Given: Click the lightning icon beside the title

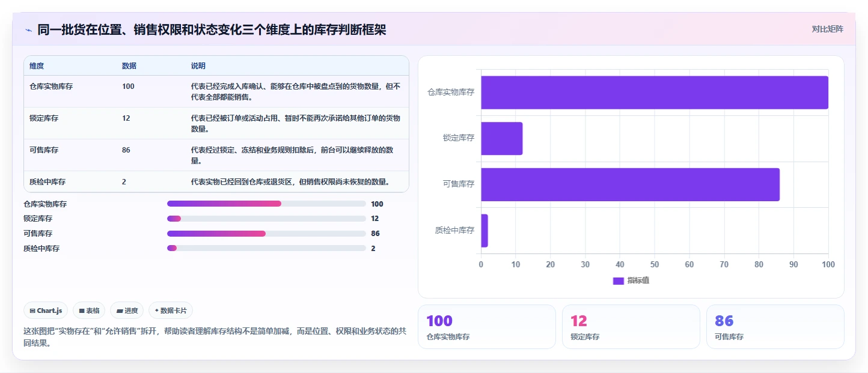Looking at the screenshot, I should (x=28, y=29).
